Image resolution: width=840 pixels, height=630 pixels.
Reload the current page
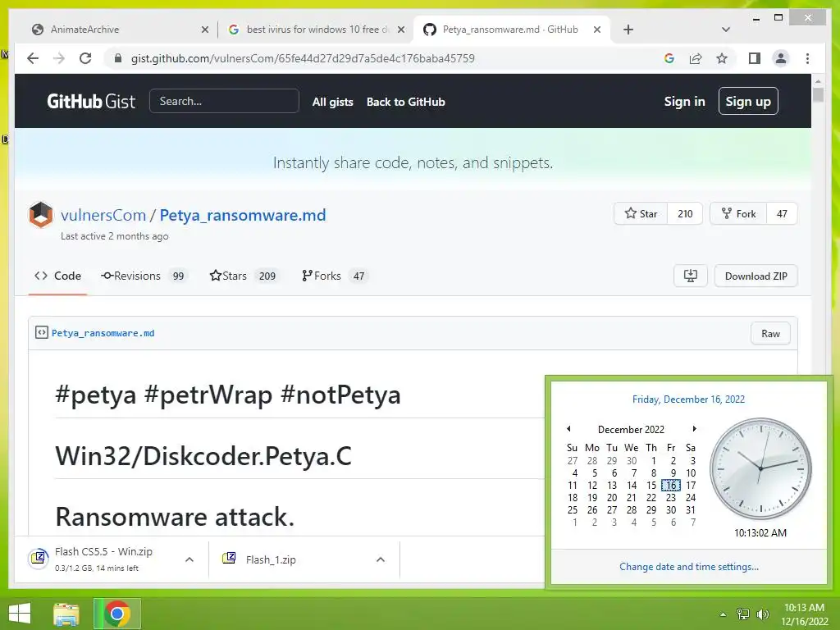[85, 58]
